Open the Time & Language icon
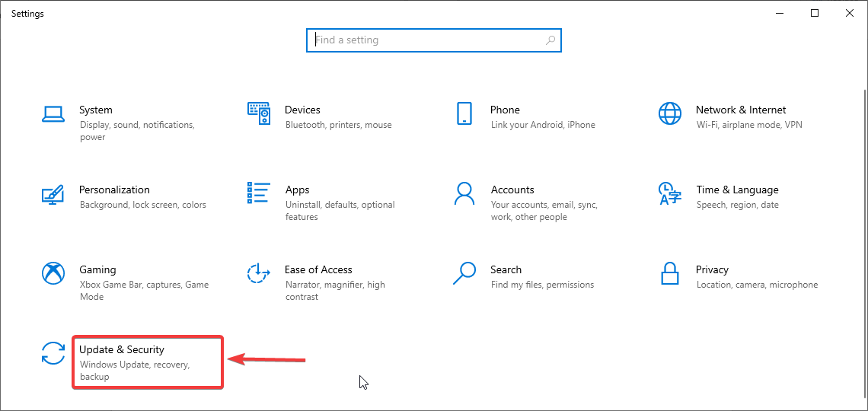868x411 pixels. pyautogui.click(x=670, y=193)
